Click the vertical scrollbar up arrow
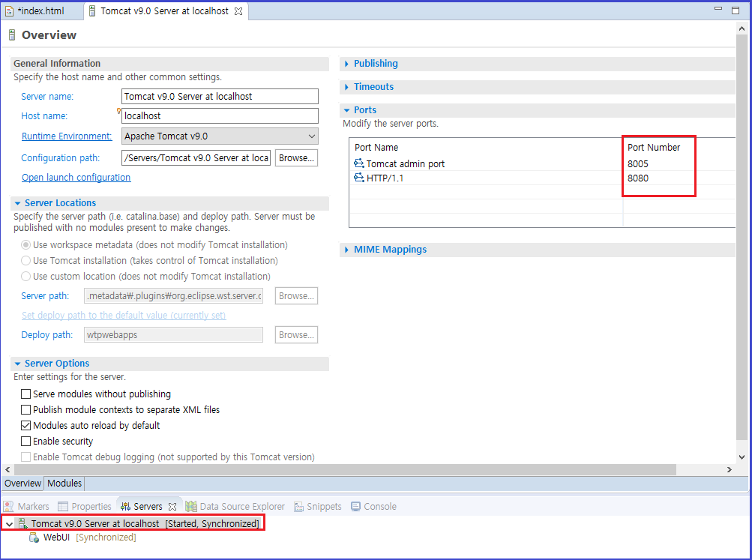The image size is (752, 560). pos(742,28)
